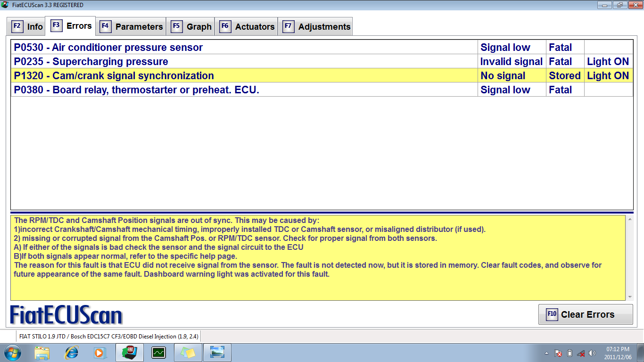
Task: Click the Action Center flag tray icon
Action: tap(558, 353)
